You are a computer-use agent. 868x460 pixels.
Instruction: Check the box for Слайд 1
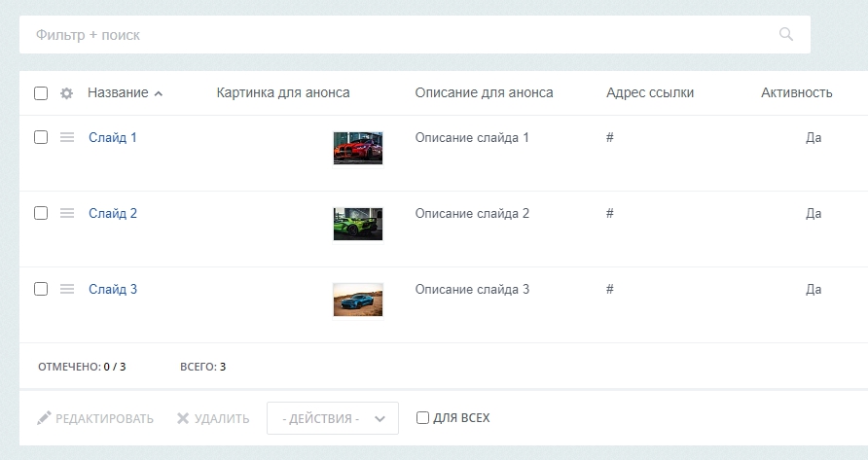(x=41, y=137)
